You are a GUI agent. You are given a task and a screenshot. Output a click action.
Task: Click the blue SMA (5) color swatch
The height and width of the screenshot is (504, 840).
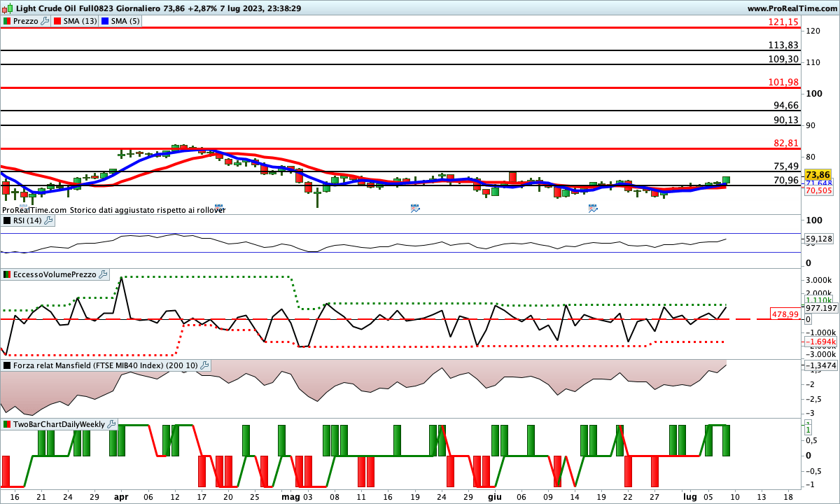105,21
